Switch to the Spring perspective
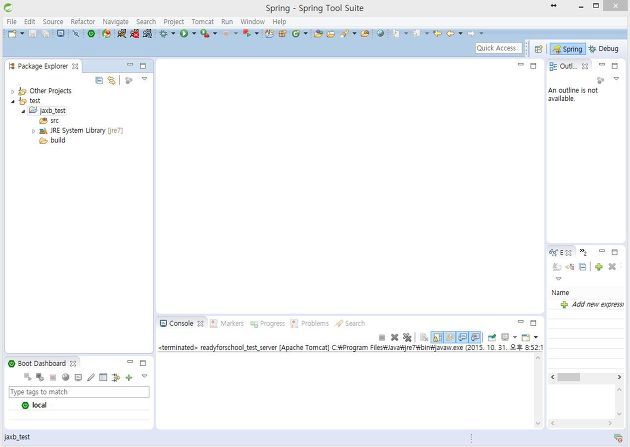Viewport: 630px width, 447px height. click(x=567, y=49)
